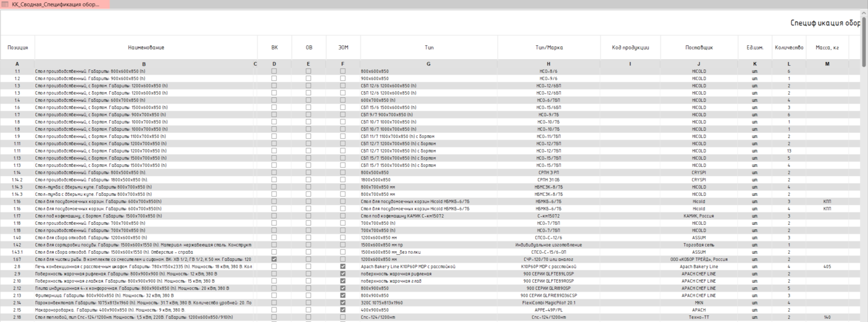Select the Поставщик column header

point(698,47)
